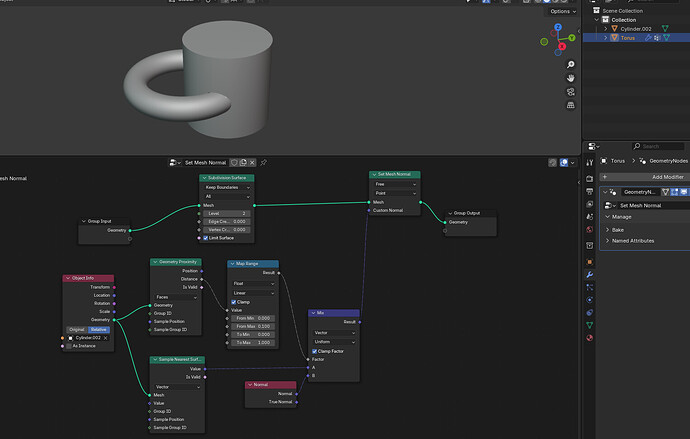
Task: Select the Collection row in outliner
Action: (624, 20)
